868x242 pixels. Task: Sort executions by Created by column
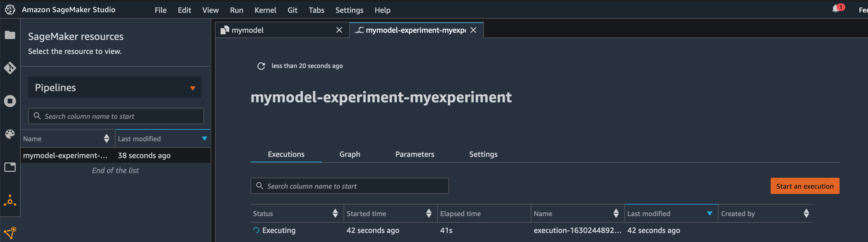pyautogui.click(x=806, y=213)
